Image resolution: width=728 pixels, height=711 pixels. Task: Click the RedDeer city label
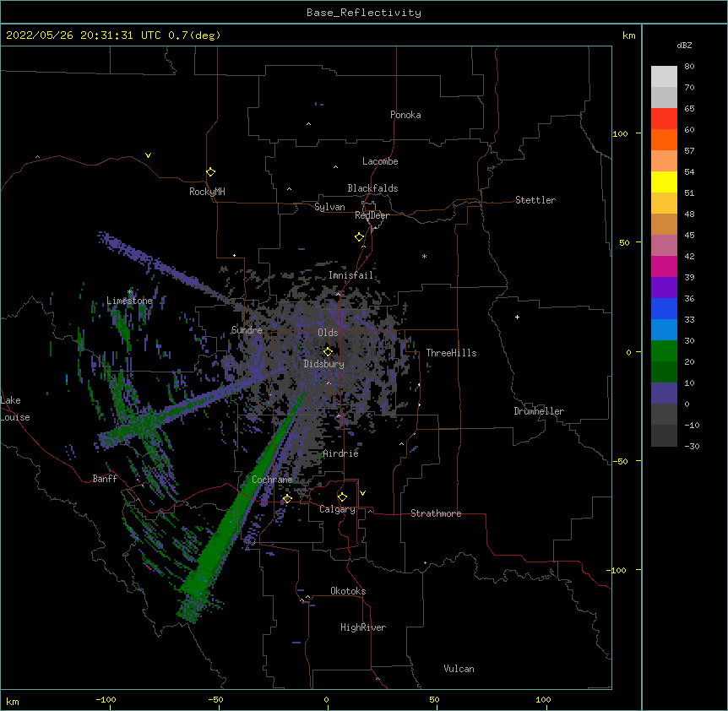pyautogui.click(x=372, y=215)
